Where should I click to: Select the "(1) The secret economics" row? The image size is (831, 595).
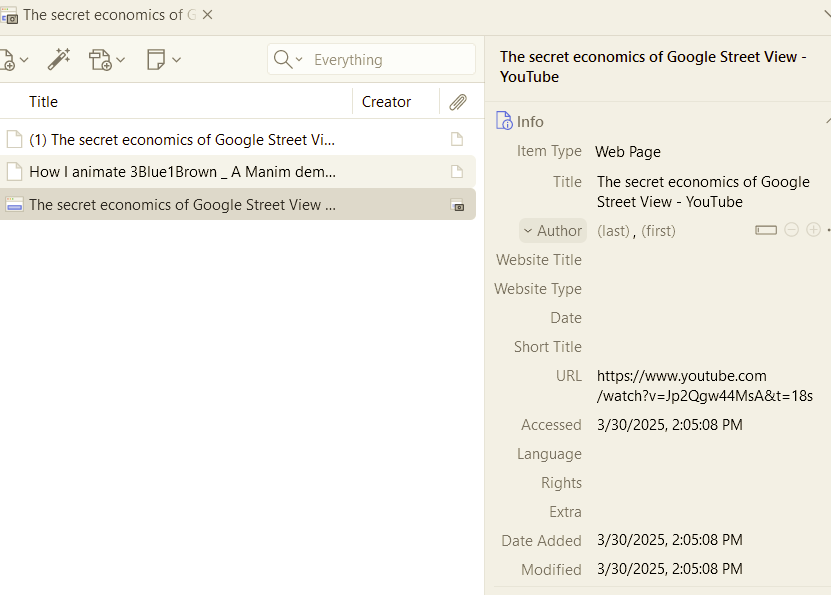coord(237,139)
